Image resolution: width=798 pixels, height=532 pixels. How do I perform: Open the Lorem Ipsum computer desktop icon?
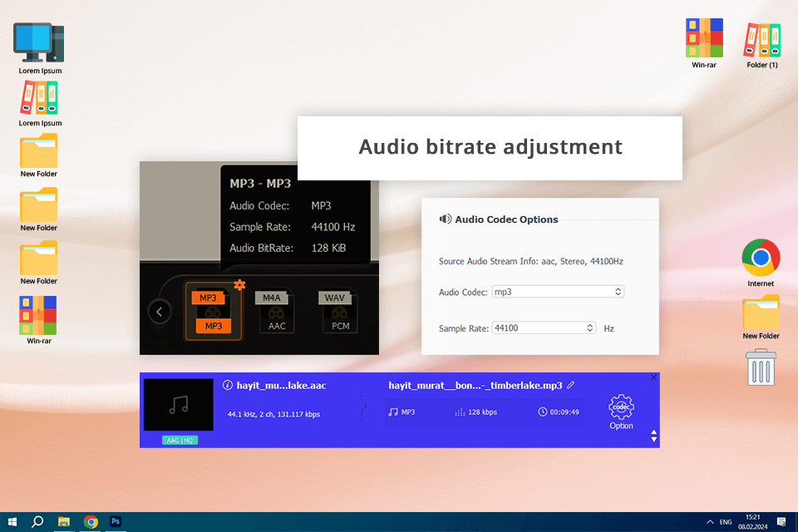click(40, 48)
